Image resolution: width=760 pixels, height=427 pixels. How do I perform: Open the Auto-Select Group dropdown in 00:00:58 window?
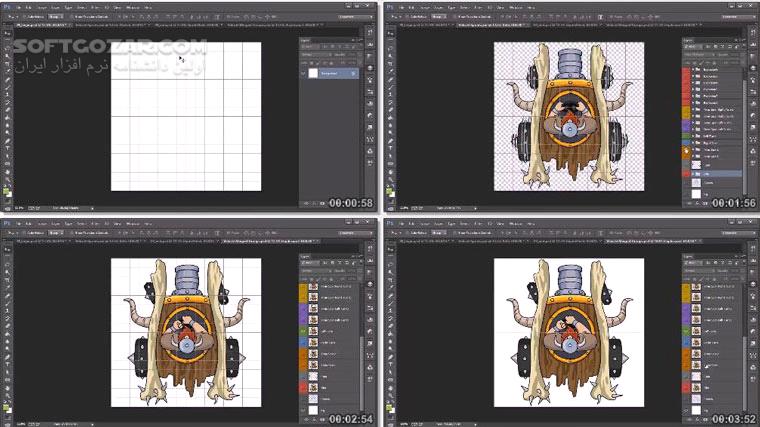click(56, 16)
